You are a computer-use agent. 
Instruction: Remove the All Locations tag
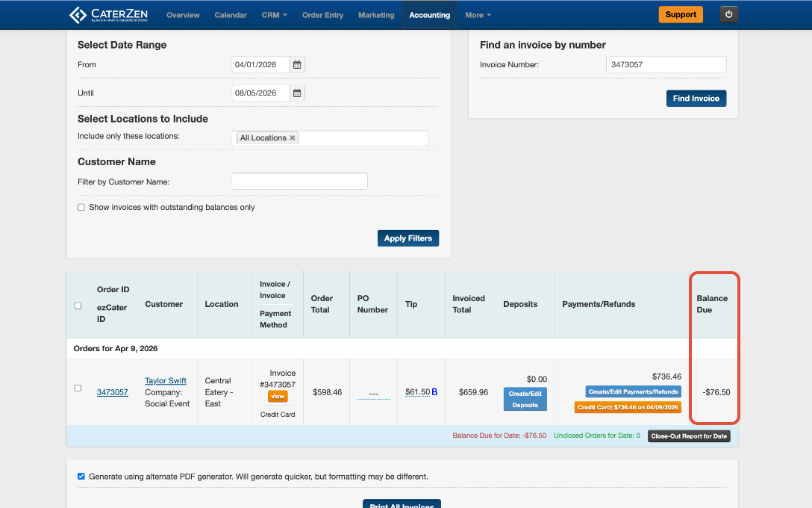pyautogui.click(x=292, y=138)
